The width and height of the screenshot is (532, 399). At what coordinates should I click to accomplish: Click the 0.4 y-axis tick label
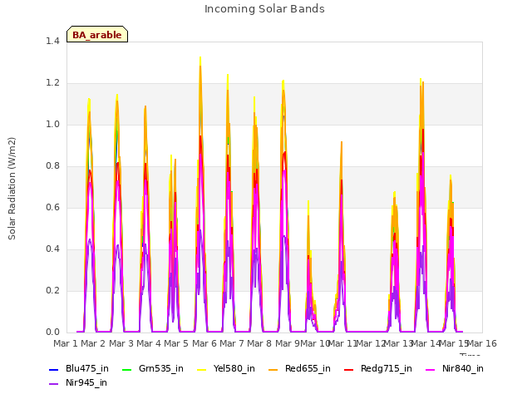(52, 249)
